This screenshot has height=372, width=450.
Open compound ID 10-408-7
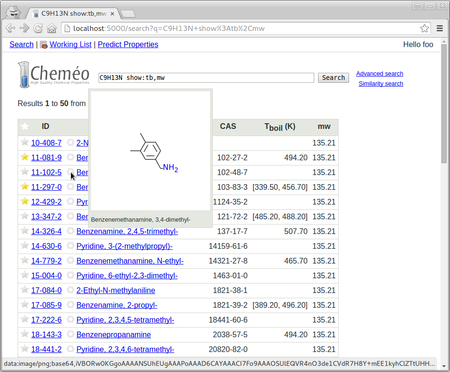[x=46, y=143]
